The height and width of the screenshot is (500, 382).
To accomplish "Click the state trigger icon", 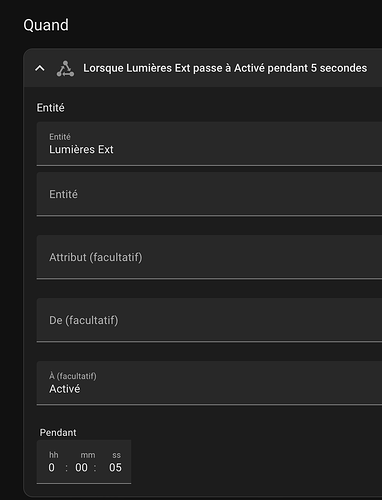I will (x=65, y=69).
